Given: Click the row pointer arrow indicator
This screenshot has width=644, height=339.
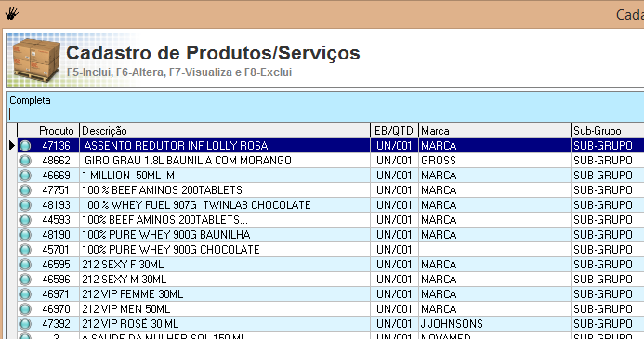Looking at the screenshot, I should pos(11,145).
